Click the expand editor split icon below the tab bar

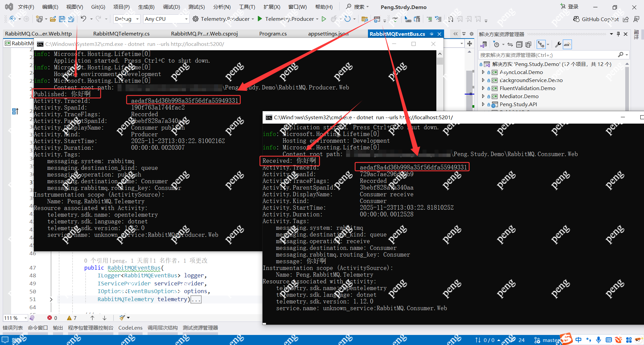coord(470,44)
